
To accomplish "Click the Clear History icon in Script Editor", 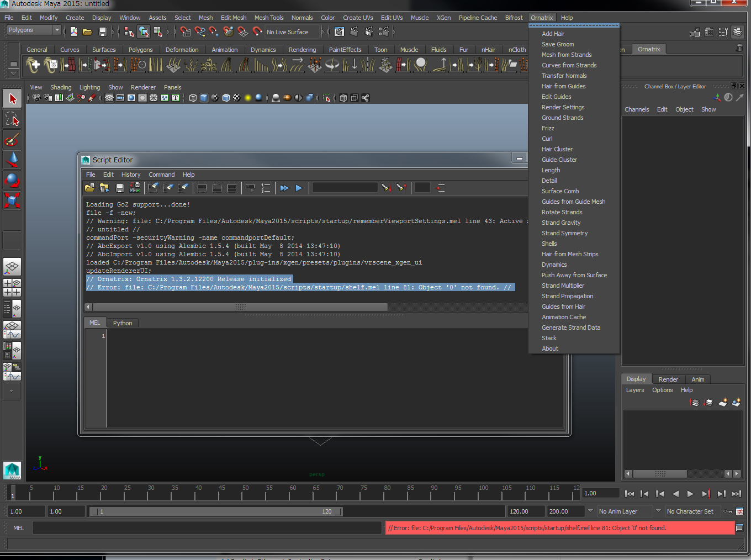I will click(152, 188).
